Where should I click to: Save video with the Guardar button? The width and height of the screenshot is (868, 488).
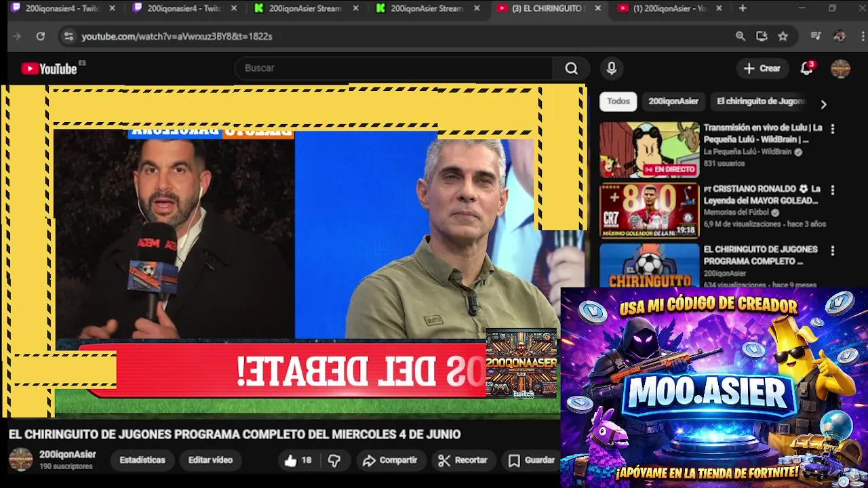[x=532, y=460]
